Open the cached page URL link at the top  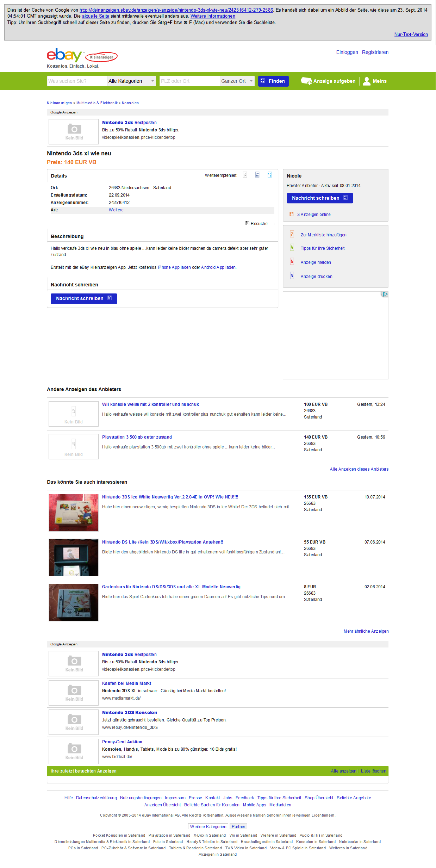176,10
